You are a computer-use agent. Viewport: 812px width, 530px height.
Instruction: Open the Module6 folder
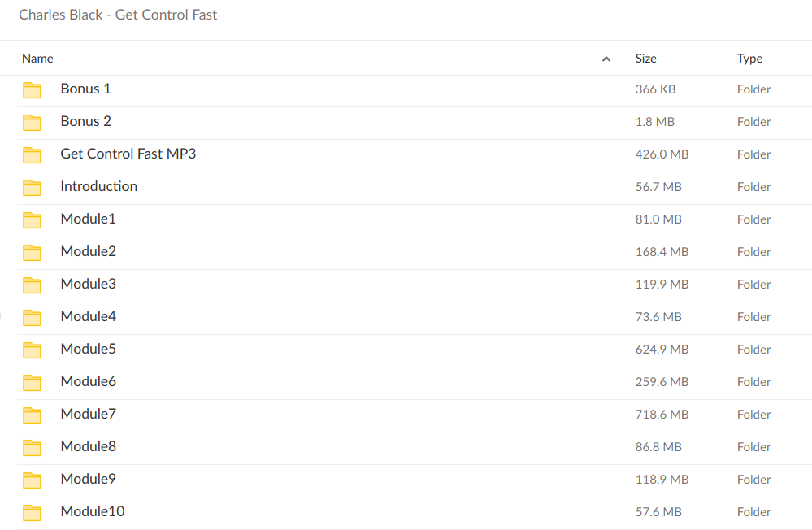pos(88,381)
